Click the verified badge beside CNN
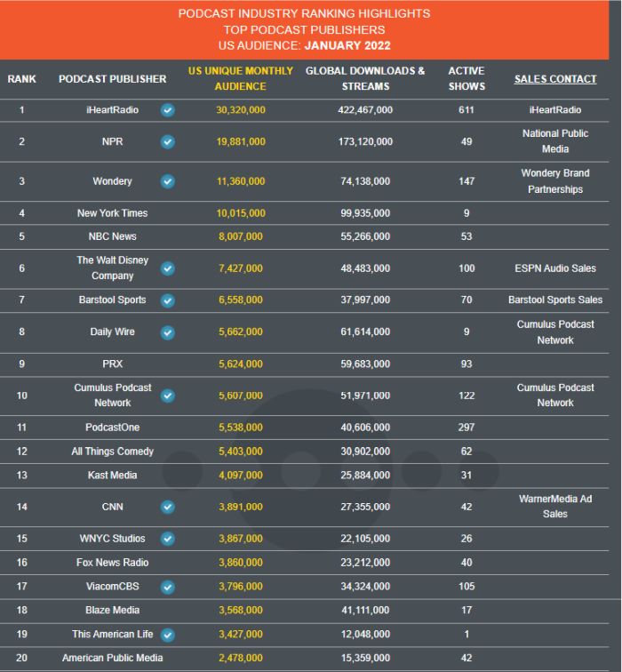 pos(167,507)
